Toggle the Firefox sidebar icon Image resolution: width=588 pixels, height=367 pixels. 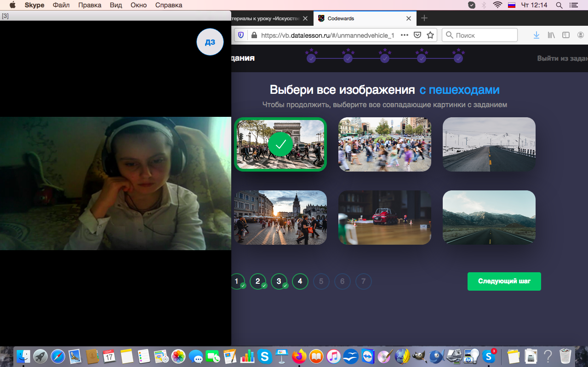566,35
